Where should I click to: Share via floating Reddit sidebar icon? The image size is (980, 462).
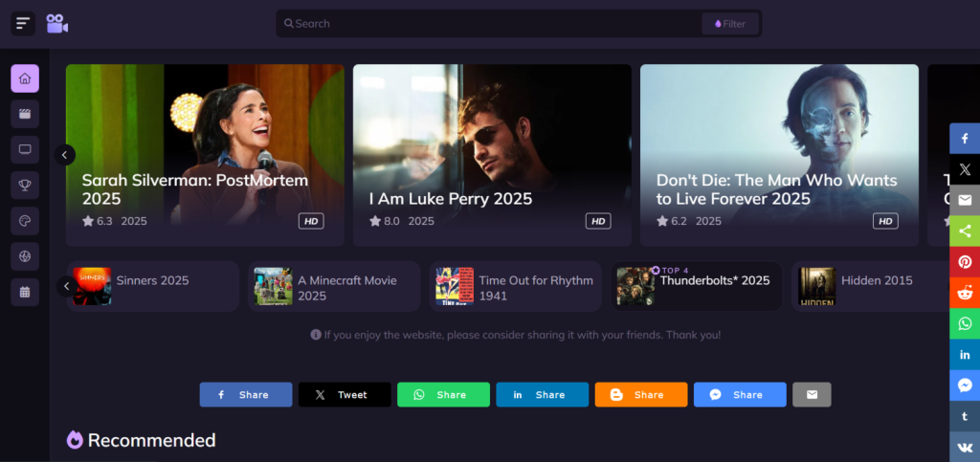point(965,293)
